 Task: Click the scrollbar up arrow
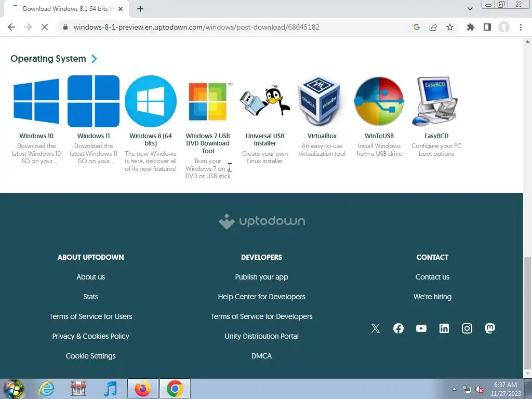(x=527, y=42)
